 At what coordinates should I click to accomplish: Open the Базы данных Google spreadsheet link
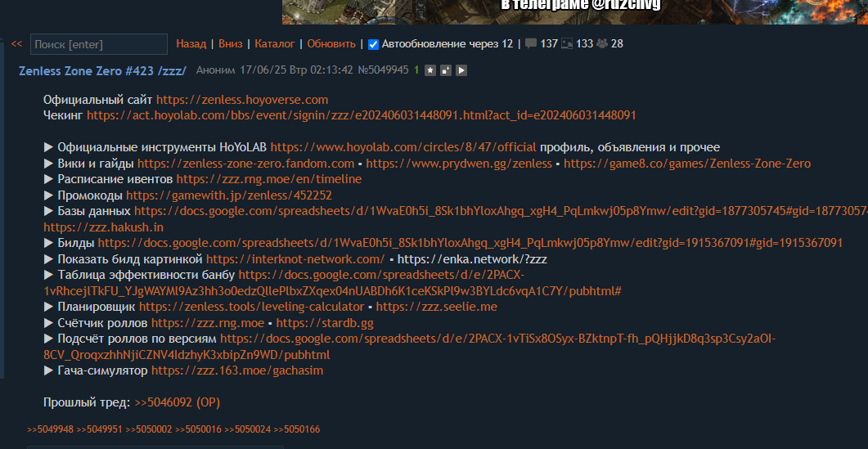(501, 211)
